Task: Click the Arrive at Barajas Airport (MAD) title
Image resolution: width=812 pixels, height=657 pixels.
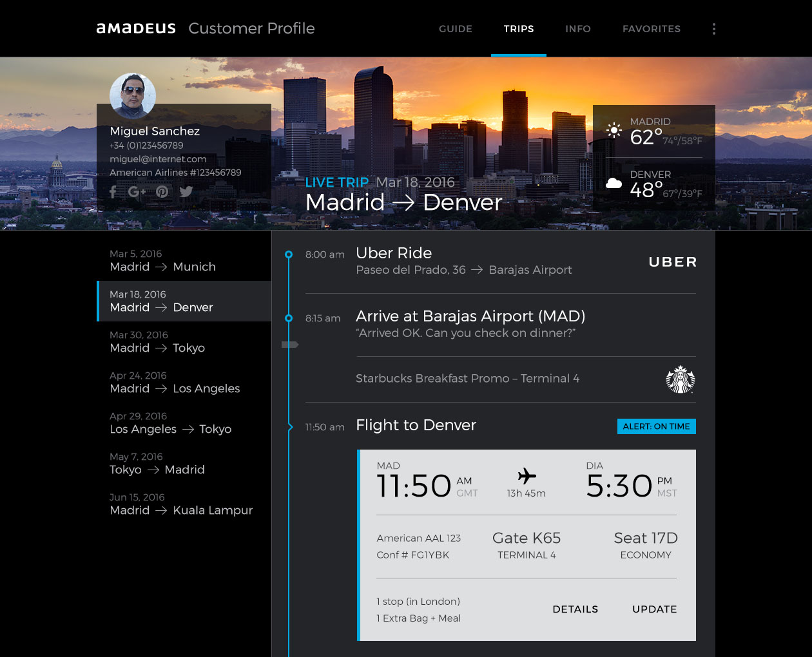Action: tap(470, 316)
